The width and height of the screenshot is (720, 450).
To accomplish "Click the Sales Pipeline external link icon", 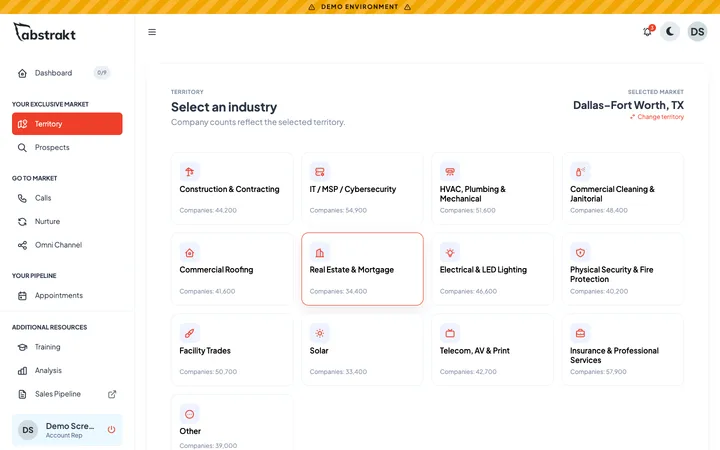I will pyautogui.click(x=112, y=394).
